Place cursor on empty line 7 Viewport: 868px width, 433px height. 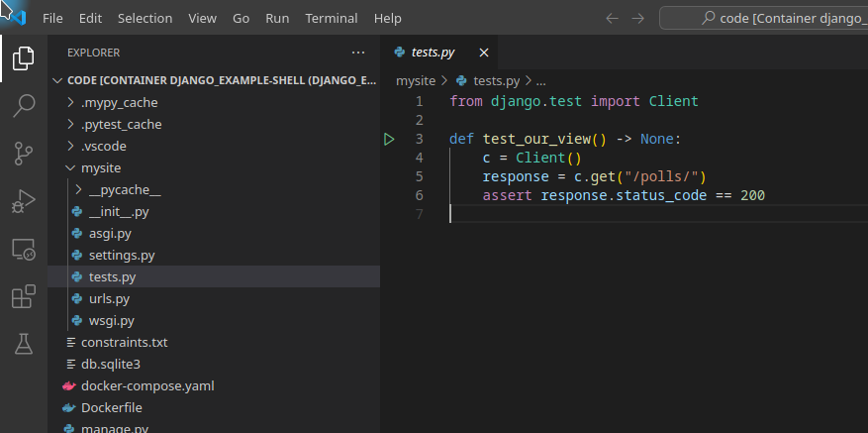coord(659,214)
